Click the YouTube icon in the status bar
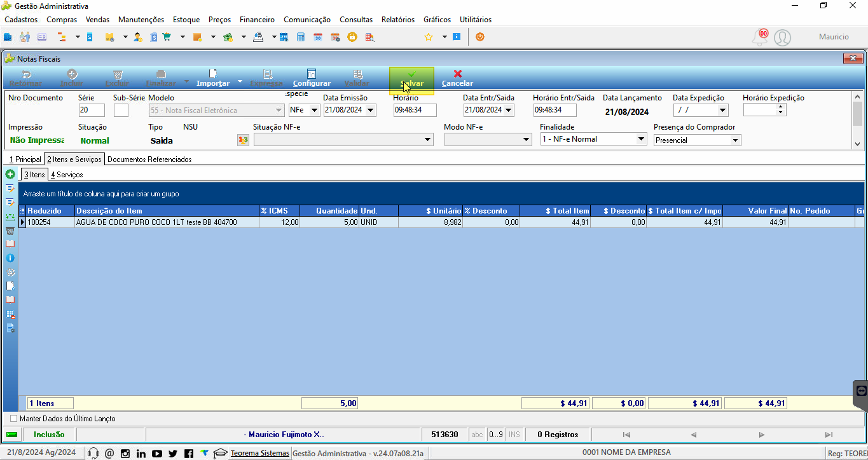Viewport: 868px width, 460px height. pyautogui.click(x=157, y=453)
